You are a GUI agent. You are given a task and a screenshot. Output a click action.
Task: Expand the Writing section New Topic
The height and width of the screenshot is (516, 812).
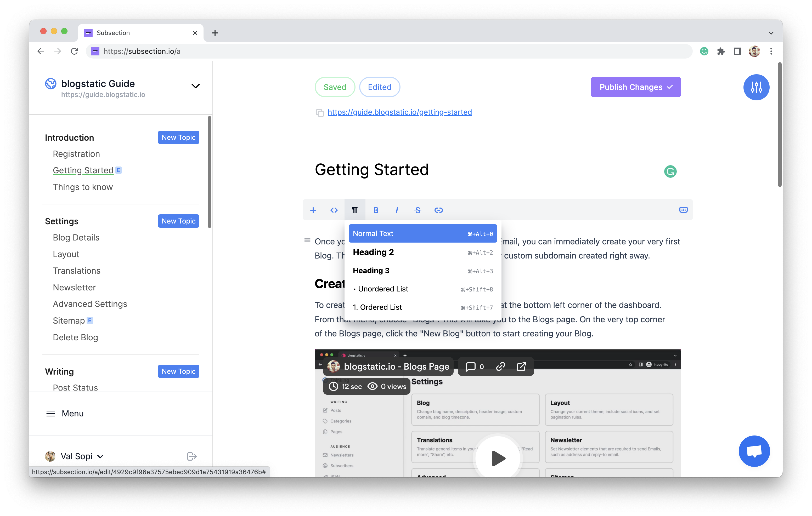coord(178,371)
